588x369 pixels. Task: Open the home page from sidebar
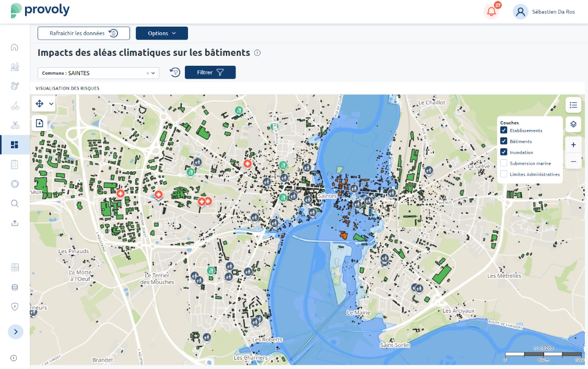pos(14,47)
